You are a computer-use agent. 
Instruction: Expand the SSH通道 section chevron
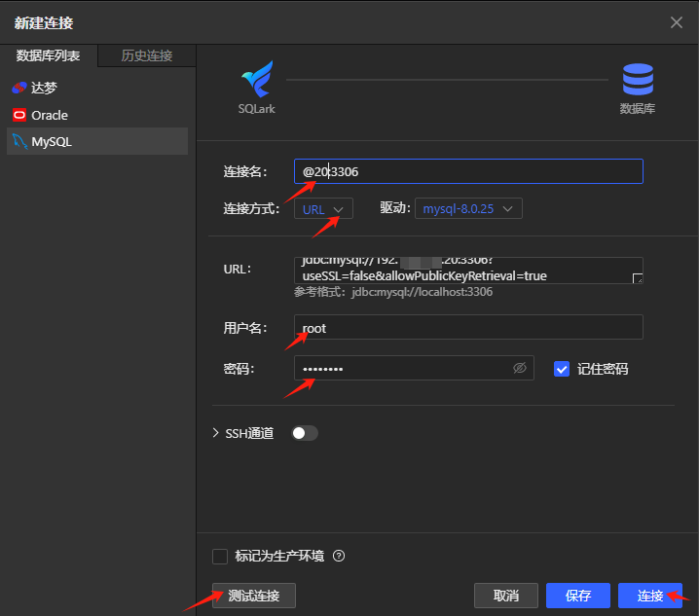point(216,433)
